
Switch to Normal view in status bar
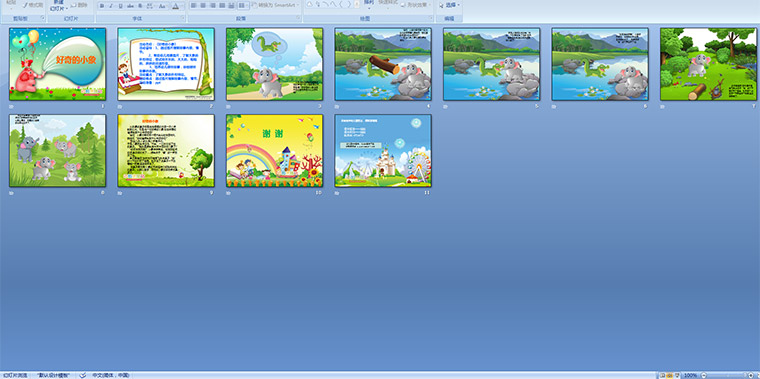pos(663,376)
